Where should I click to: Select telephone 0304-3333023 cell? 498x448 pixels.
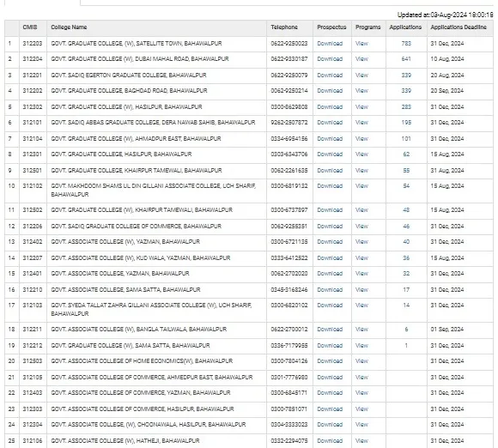[289, 425]
